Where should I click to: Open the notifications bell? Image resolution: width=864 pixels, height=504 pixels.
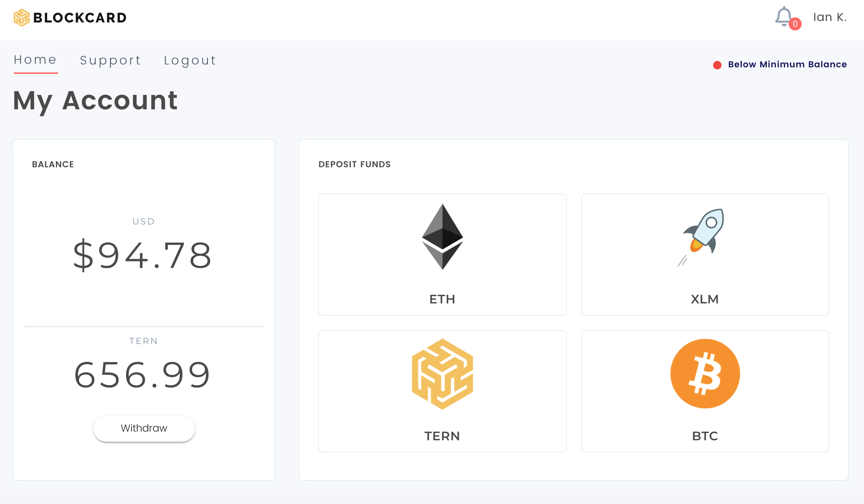point(783,16)
